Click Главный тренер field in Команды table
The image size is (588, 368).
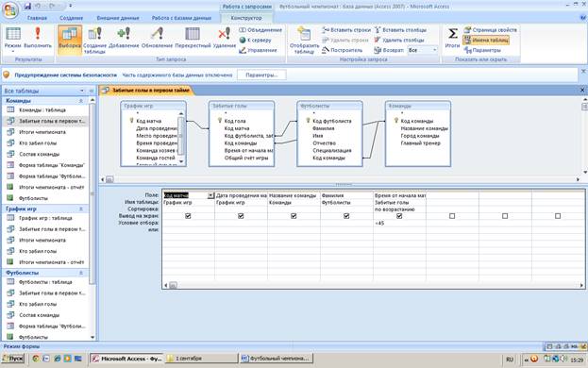[420, 143]
